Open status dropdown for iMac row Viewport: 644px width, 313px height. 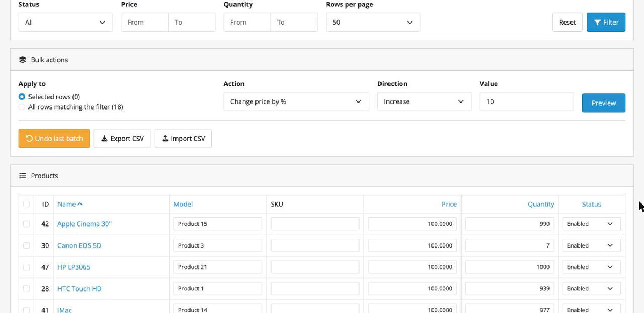[x=591, y=309]
